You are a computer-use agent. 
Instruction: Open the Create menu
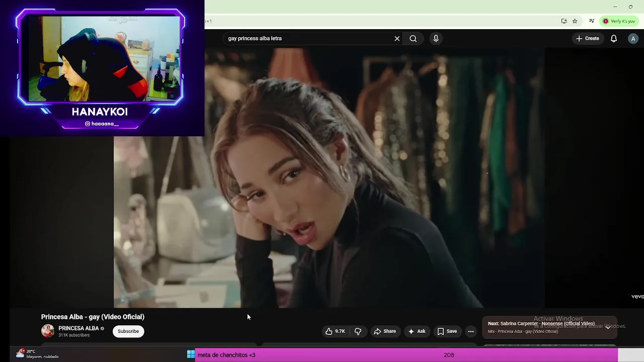[588, 38]
